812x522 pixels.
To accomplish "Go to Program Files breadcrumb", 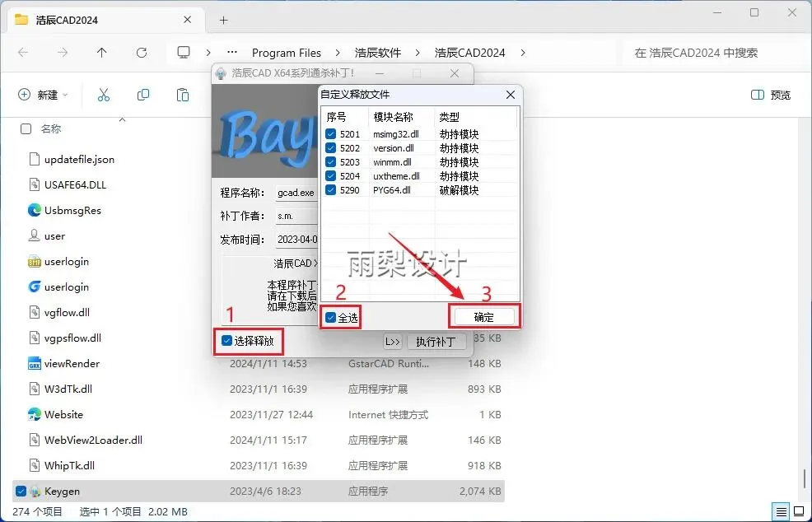I will [287, 53].
